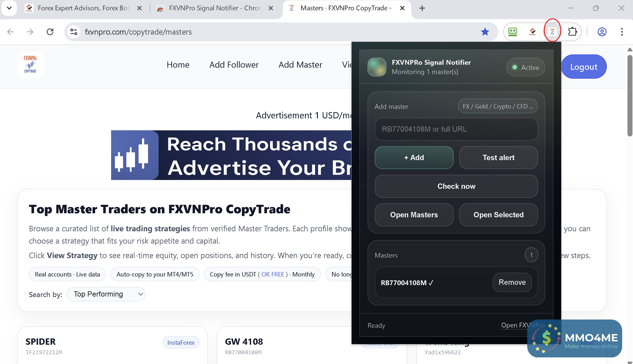Open the tab search chevron dropdown
The width and height of the screenshot is (633, 364).
click(9, 8)
